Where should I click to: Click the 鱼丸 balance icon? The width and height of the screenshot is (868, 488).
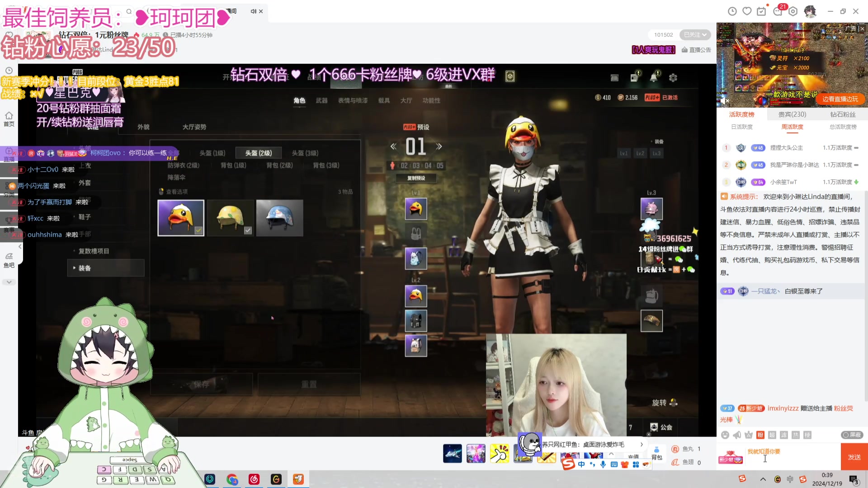[x=675, y=449]
